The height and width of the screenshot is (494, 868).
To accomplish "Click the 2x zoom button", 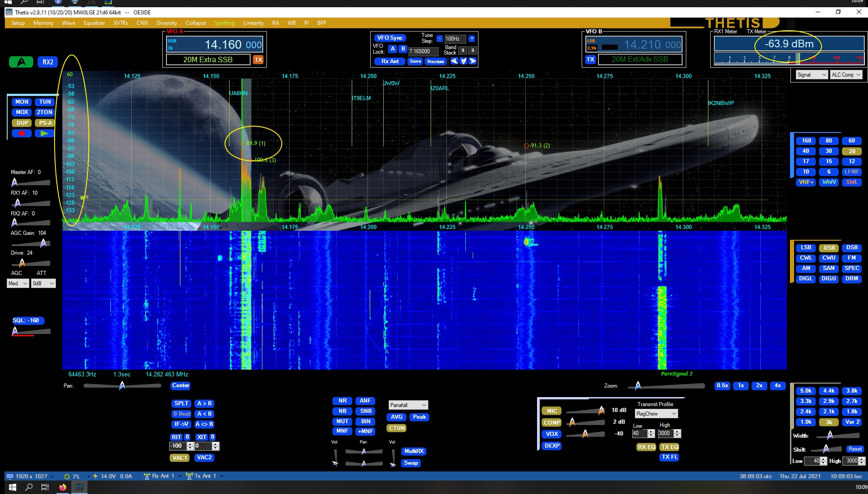I will 759,386.
